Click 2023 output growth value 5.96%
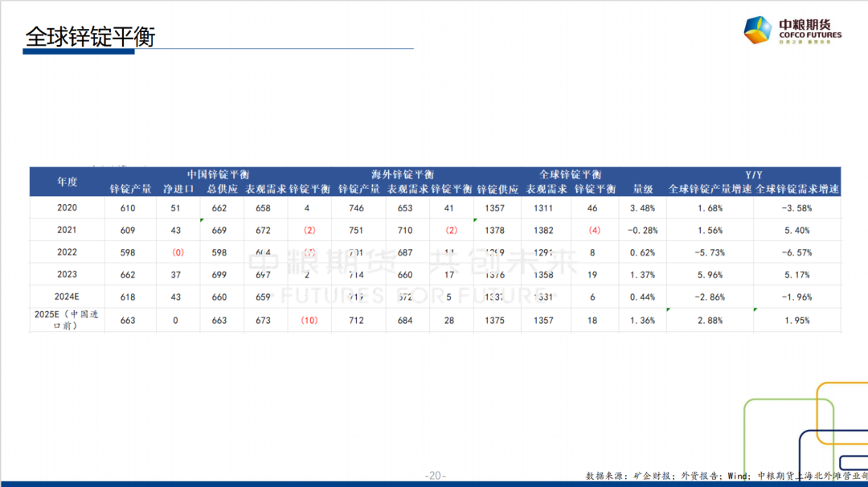Screen dimensions: 868x487 pos(710,275)
